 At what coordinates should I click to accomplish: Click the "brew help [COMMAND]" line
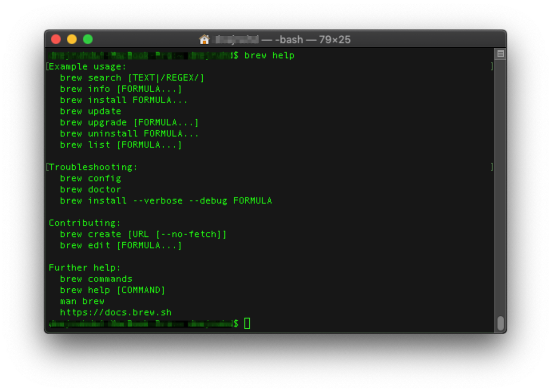(113, 290)
